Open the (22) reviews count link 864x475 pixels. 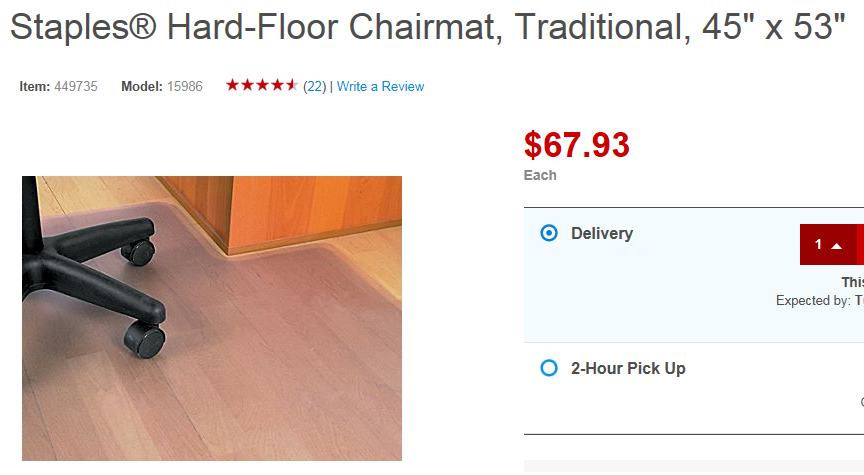[314, 87]
